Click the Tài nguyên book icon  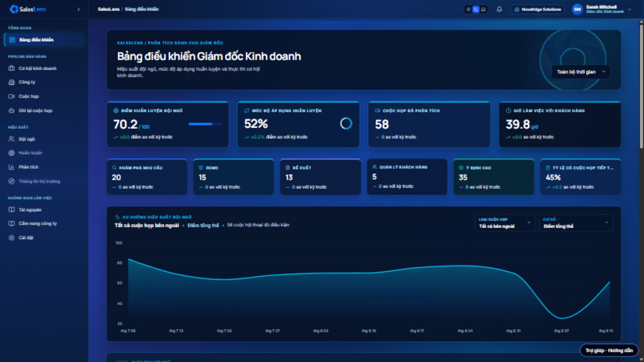11,210
